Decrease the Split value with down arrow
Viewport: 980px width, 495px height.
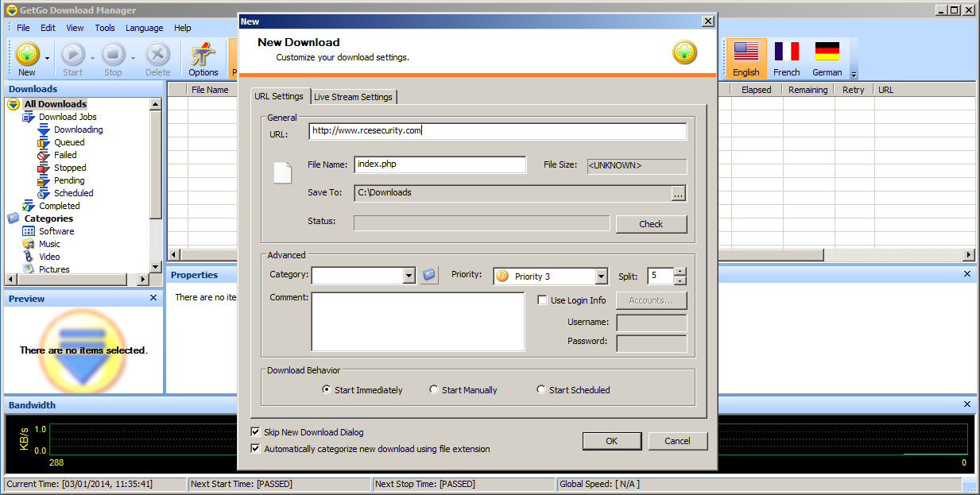[x=680, y=280]
